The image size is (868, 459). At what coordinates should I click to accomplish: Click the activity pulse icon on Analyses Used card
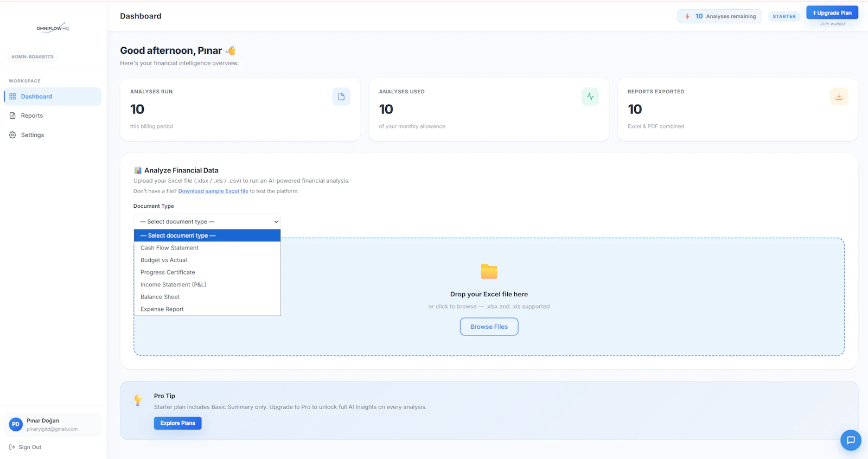[x=590, y=97]
